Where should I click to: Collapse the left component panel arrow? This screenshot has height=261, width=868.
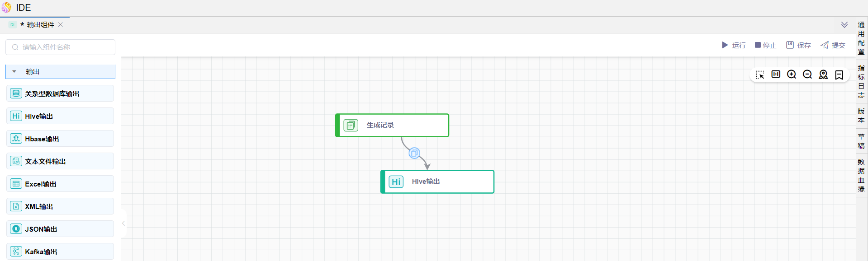click(x=123, y=223)
